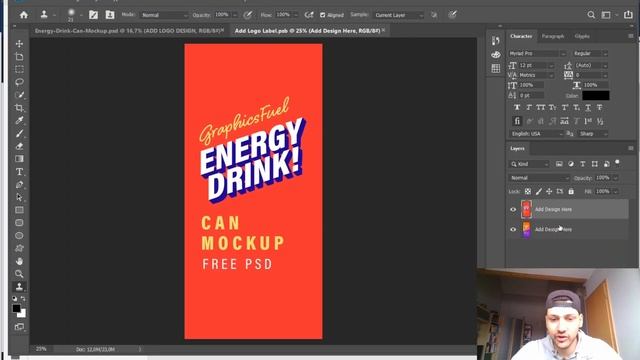Select the Move tool
Screen dimensions: 640x360
(19, 44)
